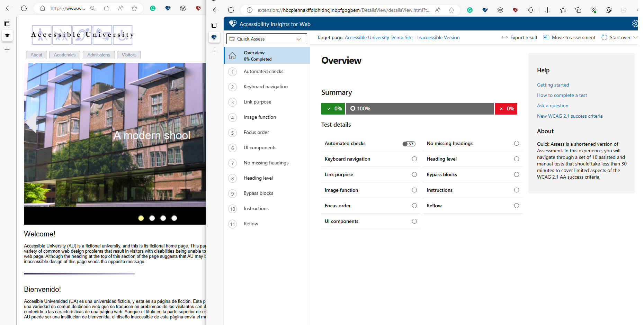Click the read aloud icon in the left browser address bar
This screenshot has height=325, width=644.
click(x=120, y=8)
